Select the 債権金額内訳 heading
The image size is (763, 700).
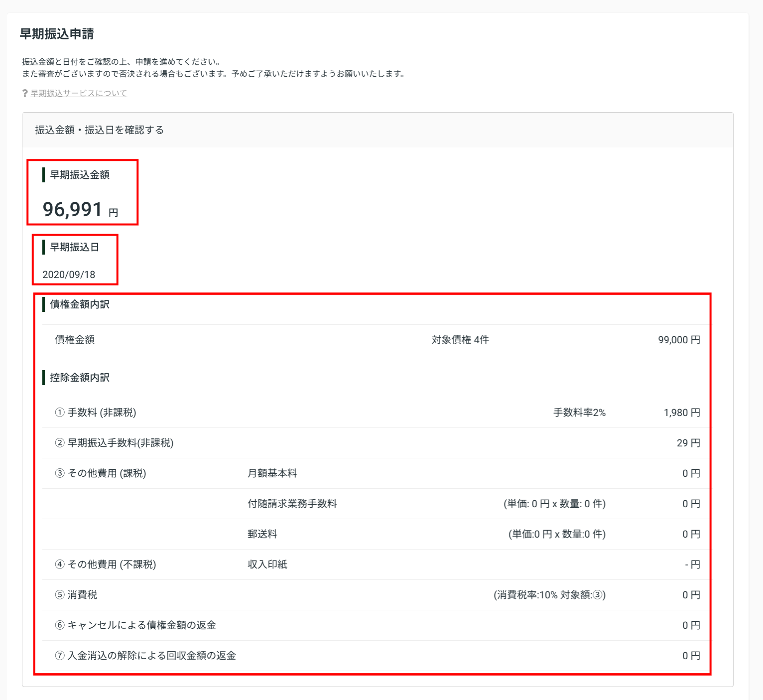coord(80,304)
